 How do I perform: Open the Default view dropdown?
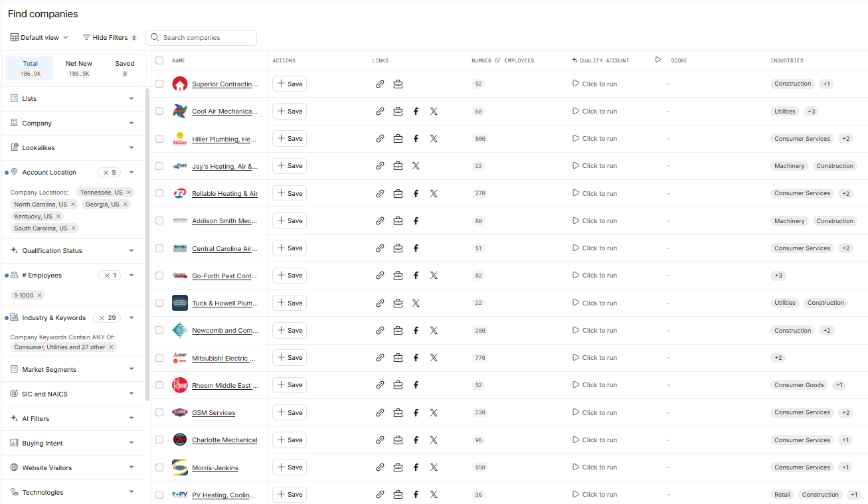click(39, 38)
